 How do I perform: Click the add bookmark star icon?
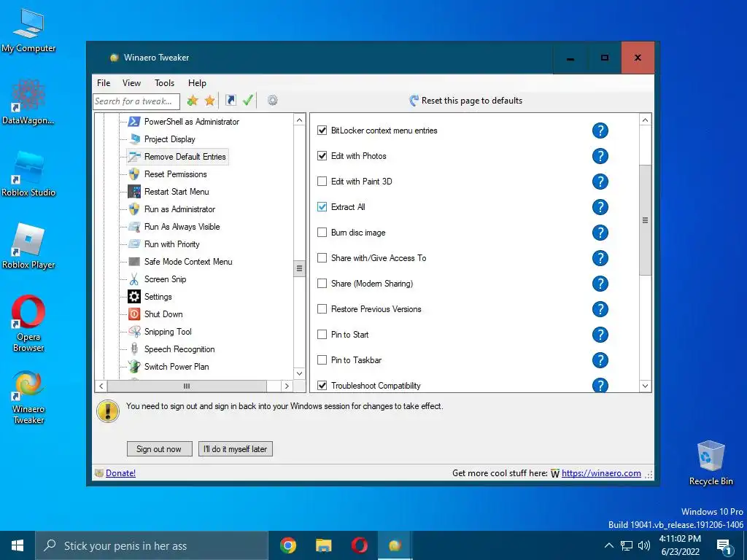pyautogui.click(x=193, y=101)
